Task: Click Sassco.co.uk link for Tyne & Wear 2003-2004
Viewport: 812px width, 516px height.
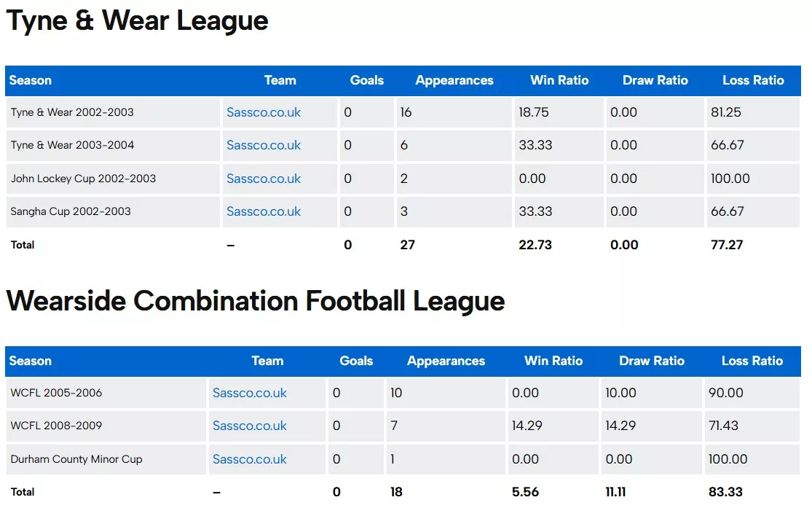Action: [264, 145]
